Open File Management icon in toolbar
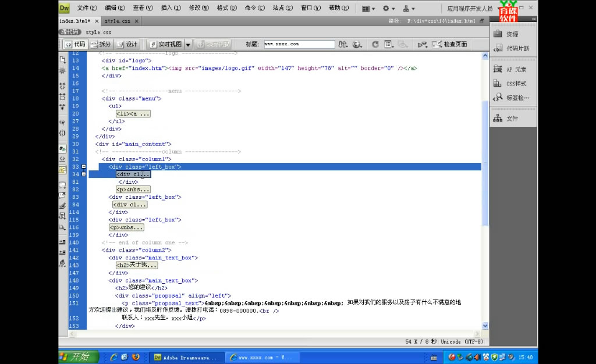This screenshot has width=596, height=364. pyautogui.click(x=343, y=44)
